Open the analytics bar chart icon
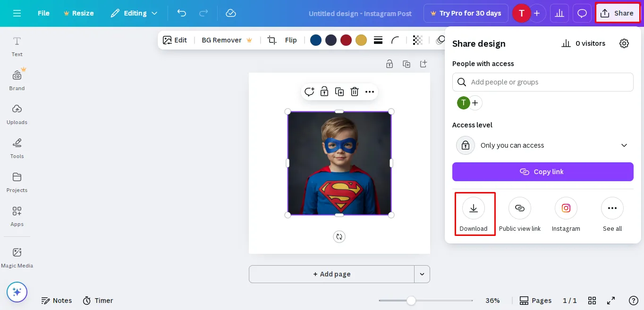This screenshot has width=644, height=310. coord(559,13)
